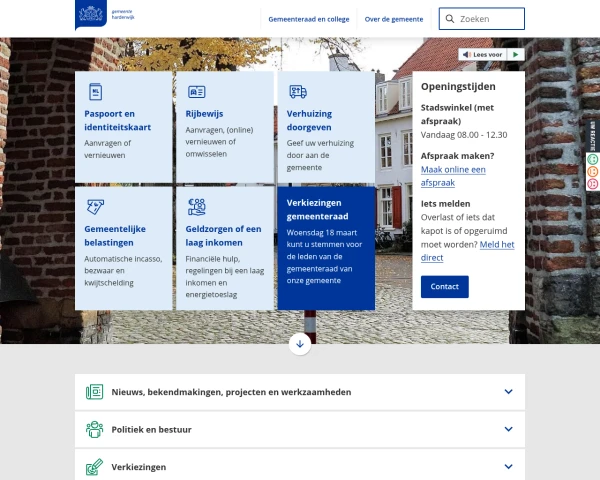Open Paspoort en identiteitskaart link

117,121
